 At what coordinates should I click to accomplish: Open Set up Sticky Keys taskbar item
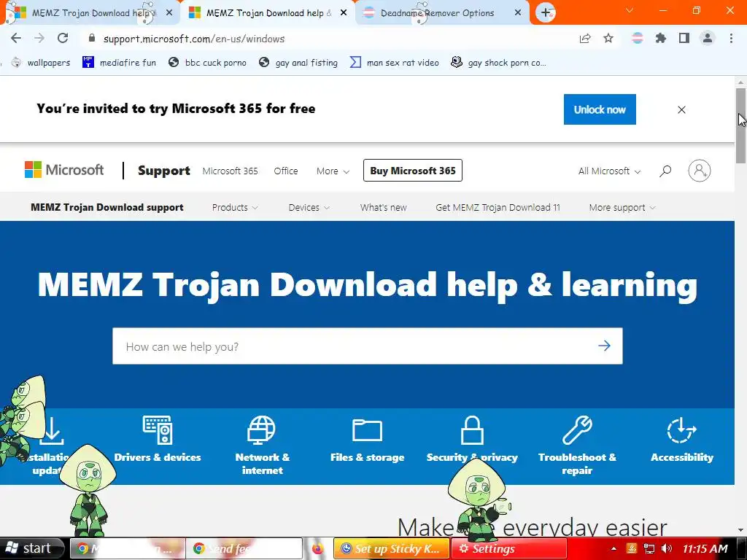(392, 548)
